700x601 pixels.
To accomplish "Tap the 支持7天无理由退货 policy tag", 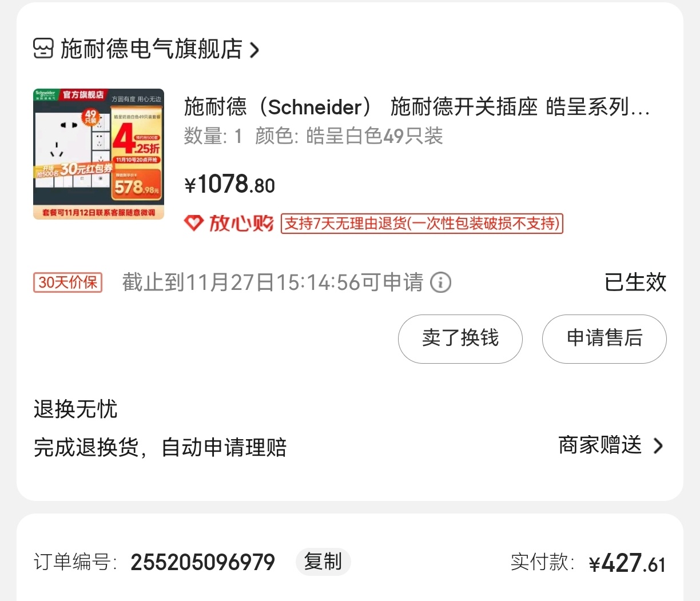I will 422,223.
